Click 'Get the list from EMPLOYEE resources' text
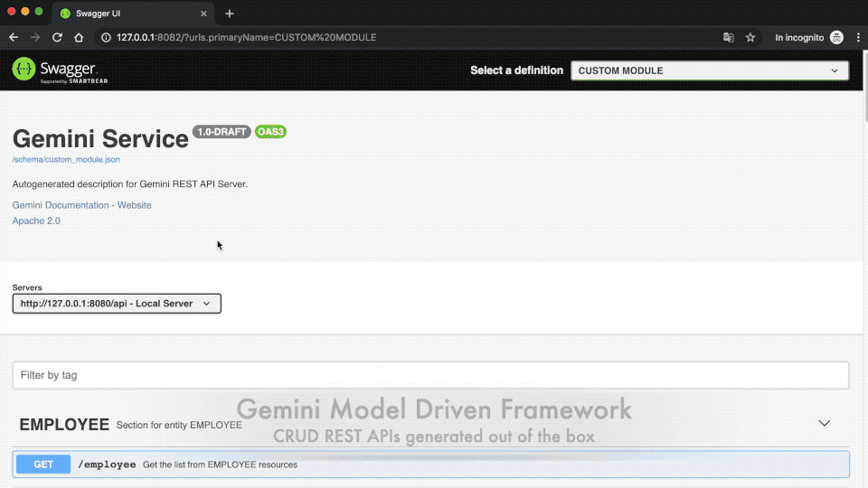This screenshot has height=488, width=868. pyautogui.click(x=220, y=465)
